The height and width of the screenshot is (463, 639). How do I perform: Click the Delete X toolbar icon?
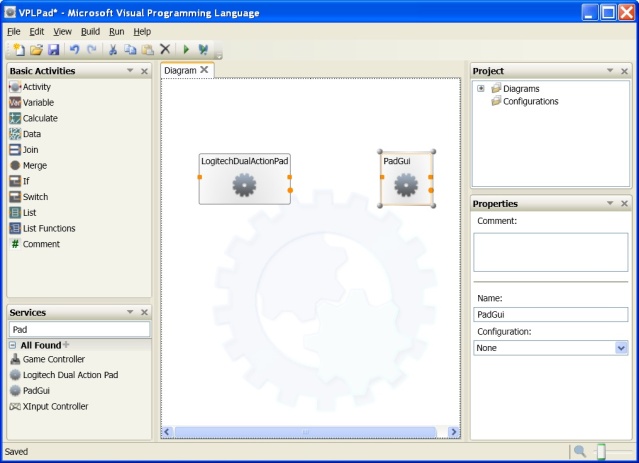(x=165, y=49)
